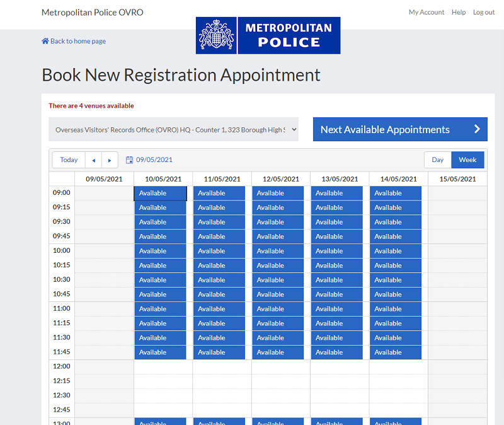This screenshot has width=504, height=425.
Task: Click the 'There are 4 venues available' notice
Action: click(x=91, y=106)
